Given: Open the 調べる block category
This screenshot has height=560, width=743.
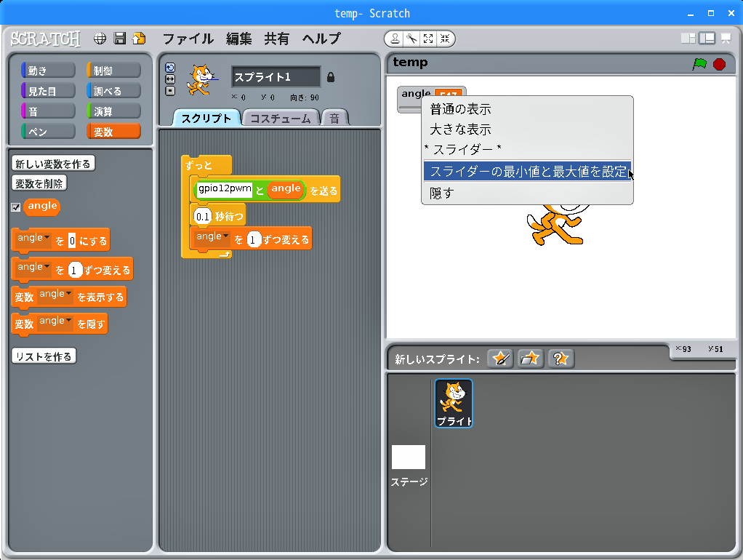Looking at the screenshot, I should (x=113, y=91).
